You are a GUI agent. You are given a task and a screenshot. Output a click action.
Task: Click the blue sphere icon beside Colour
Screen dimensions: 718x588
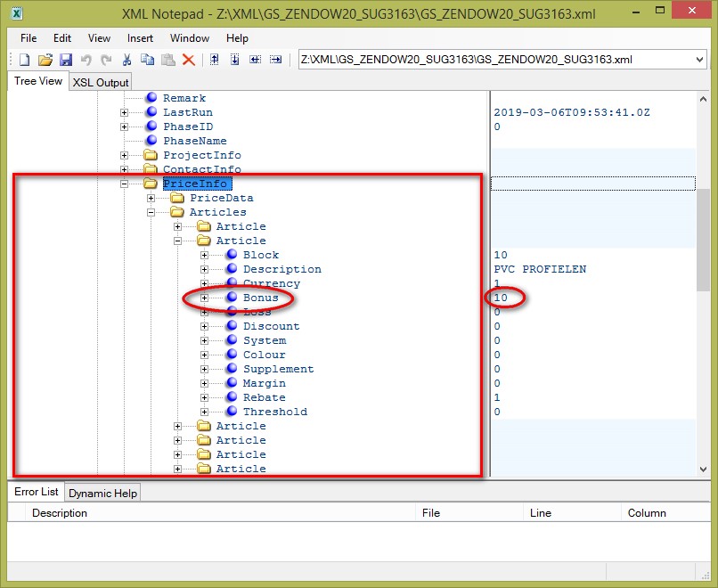(x=232, y=354)
